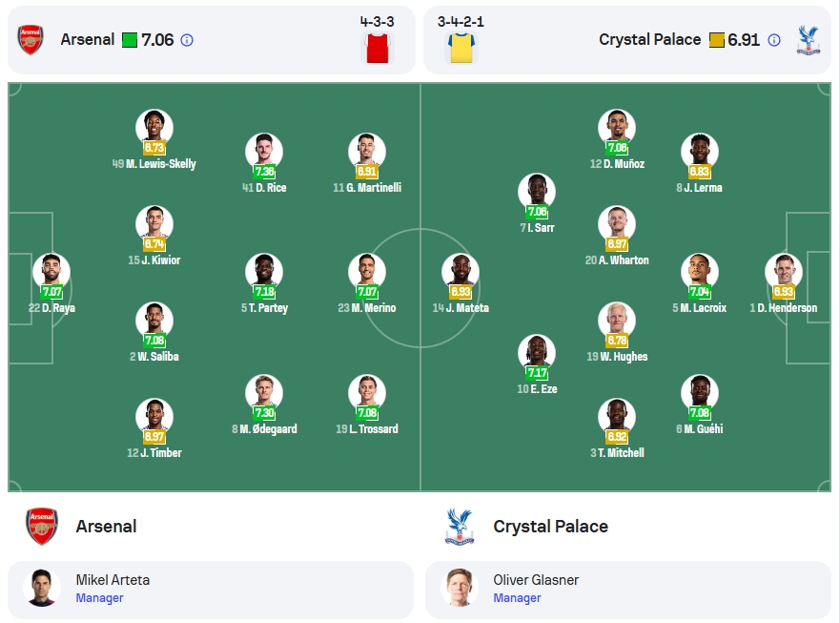The image size is (840, 623).
Task: Click the Crystal Palace crest in the top header
Action: tap(808, 40)
